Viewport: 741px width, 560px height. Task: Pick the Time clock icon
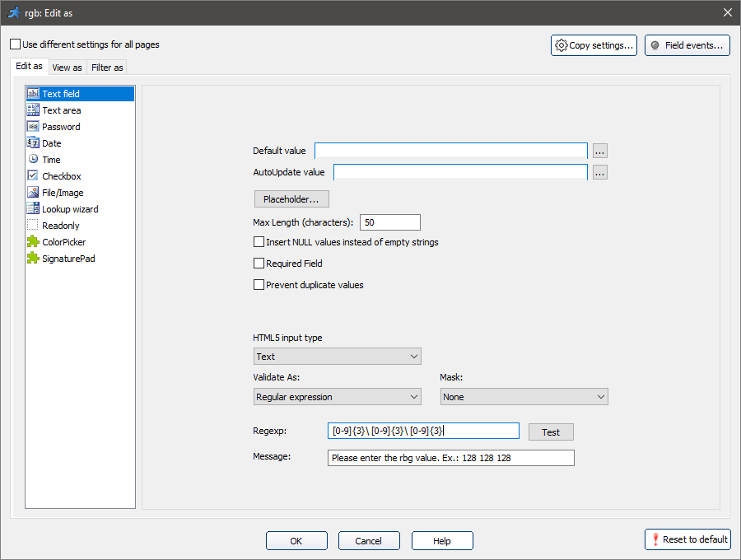click(33, 160)
